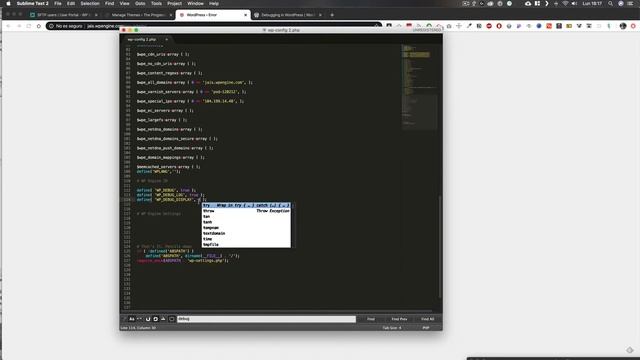Open the Project menu

tap(174, 3)
